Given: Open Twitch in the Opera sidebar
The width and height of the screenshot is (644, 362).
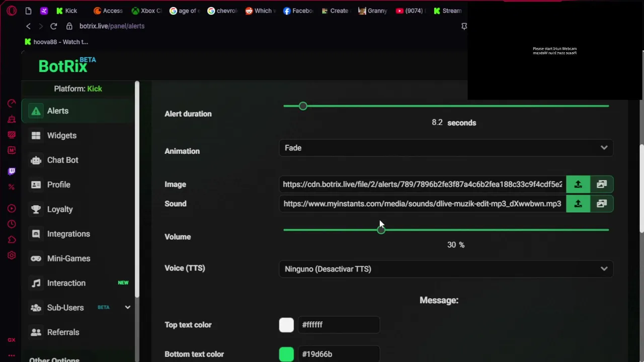Looking at the screenshot, I should (12, 171).
